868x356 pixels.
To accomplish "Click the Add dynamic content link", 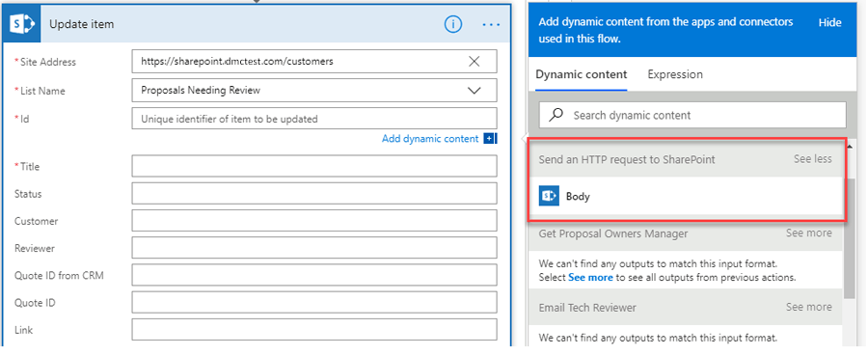I will 430,138.
